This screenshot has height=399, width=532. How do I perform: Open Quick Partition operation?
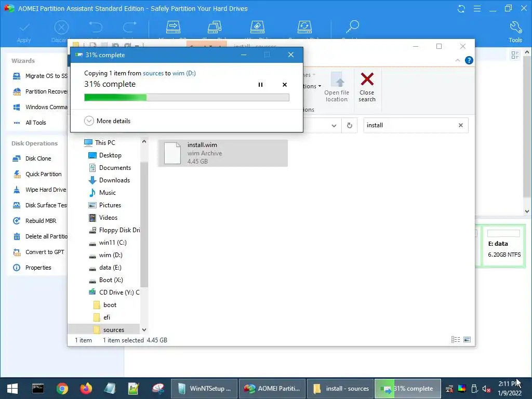(37, 174)
